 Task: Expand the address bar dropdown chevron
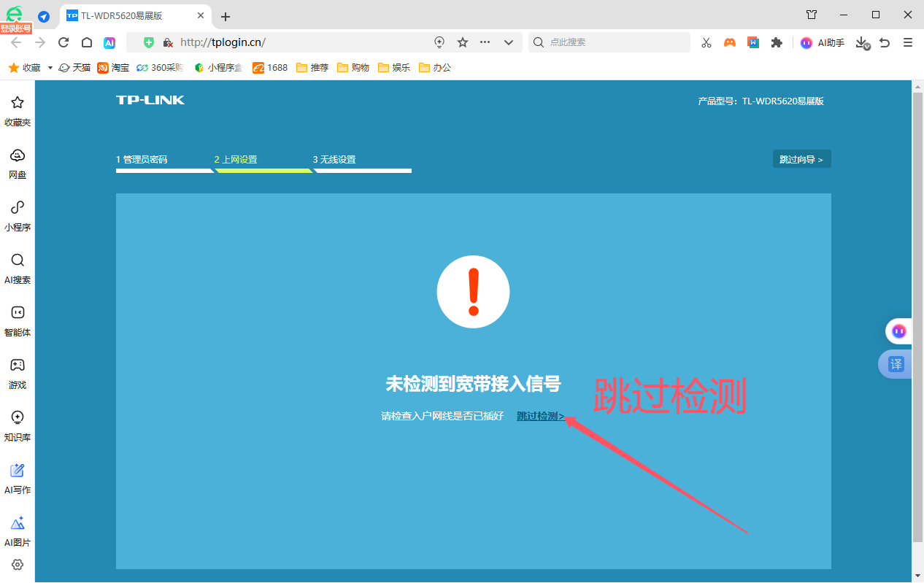(509, 42)
